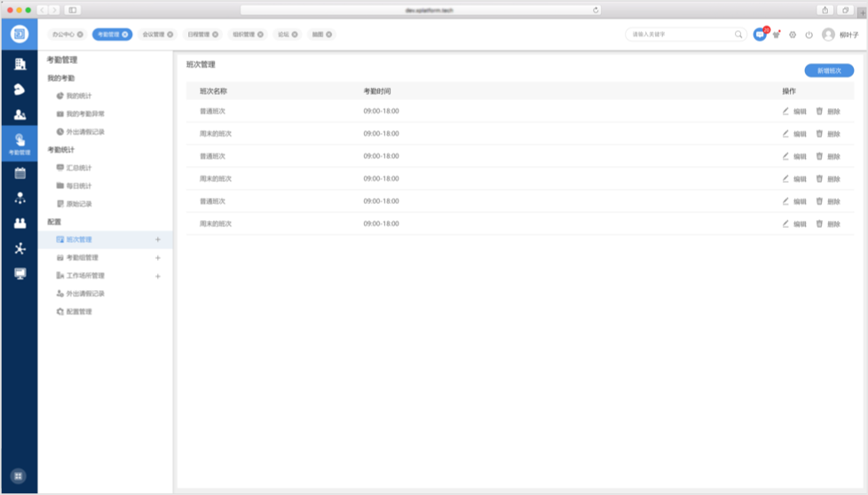Open the monitor icon in left sidebar

pyautogui.click(x=20, y=273)
